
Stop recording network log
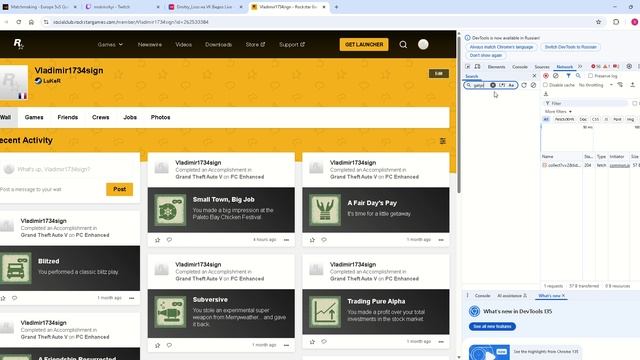[546, 76]
